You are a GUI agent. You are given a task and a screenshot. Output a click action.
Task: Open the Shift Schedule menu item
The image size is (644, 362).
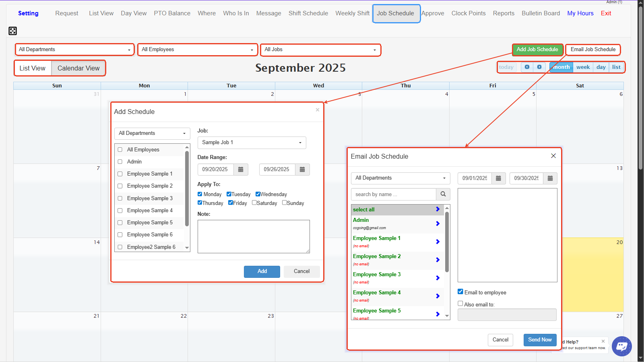point(308,13)
